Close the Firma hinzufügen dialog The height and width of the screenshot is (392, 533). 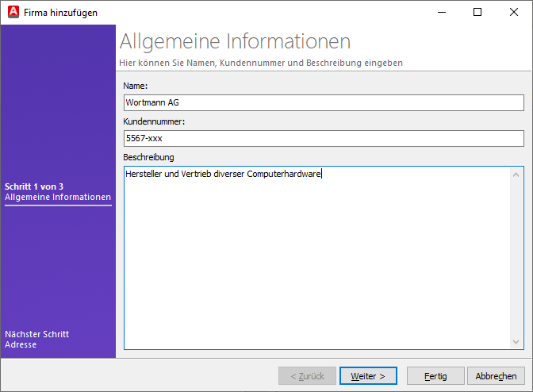[514, 12]
